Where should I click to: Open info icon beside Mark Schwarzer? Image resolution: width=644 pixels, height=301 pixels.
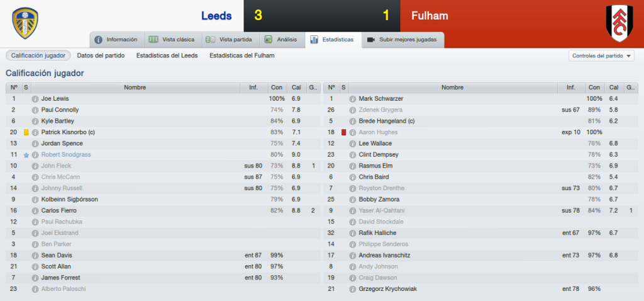(x=352, y=99)
